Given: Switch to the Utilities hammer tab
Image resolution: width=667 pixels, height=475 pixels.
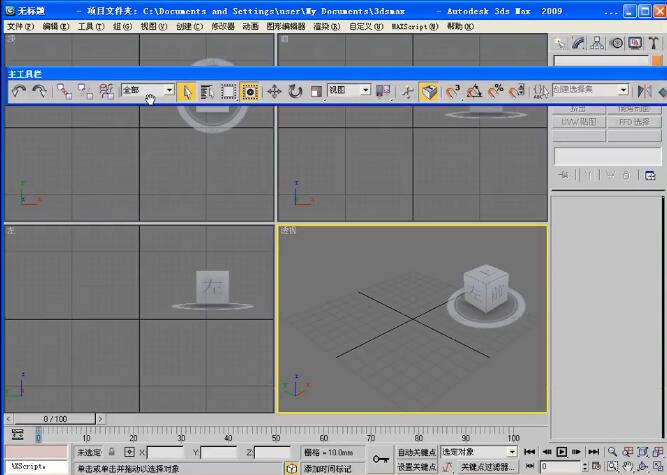Looking at the screenshot, I should (653, 43).
